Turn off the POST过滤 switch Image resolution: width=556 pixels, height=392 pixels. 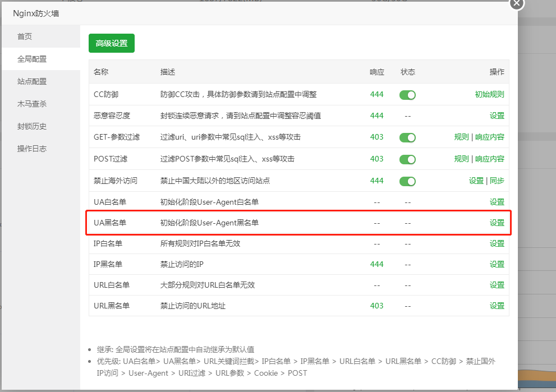coord(407,159)
